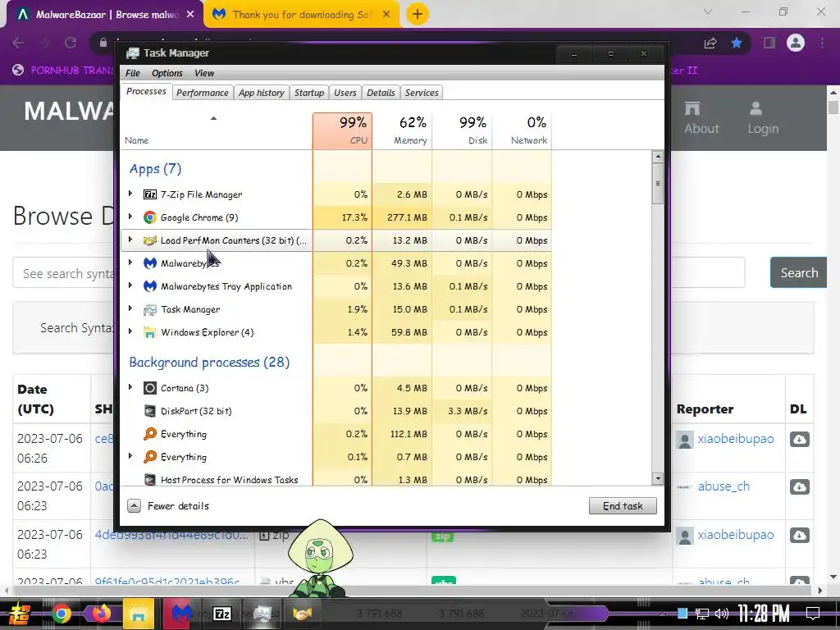Expand the 7-Zip File Manager process

click(130, 194)
